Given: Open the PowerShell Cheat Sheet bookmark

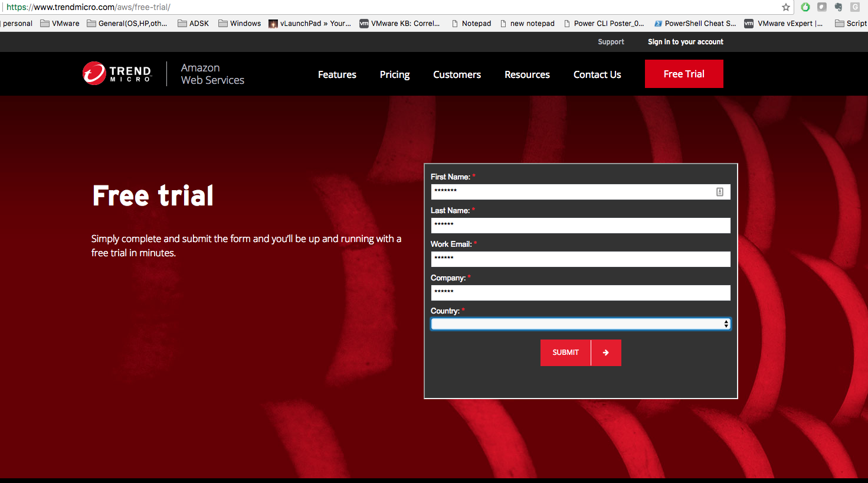Looking at the screenshot, I should [695, 24].
